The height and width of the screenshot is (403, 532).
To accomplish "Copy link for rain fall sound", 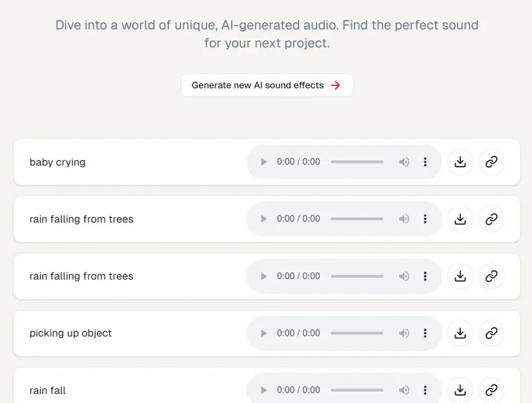I will coord(491,390).
